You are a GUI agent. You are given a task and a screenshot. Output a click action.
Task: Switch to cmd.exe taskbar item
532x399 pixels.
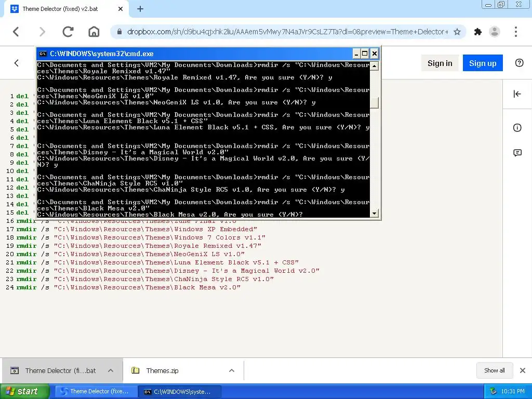click(180, 392)
